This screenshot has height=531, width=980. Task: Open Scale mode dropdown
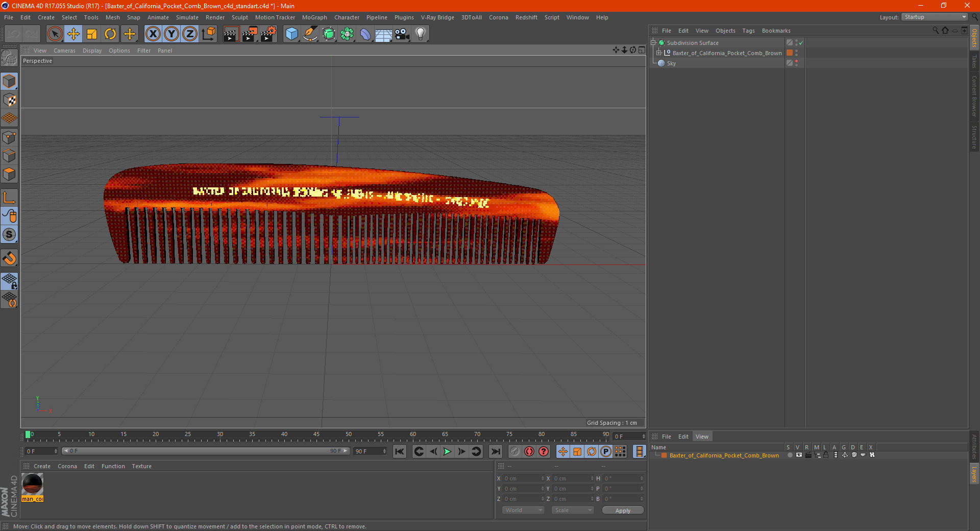(x=573, y=510)
